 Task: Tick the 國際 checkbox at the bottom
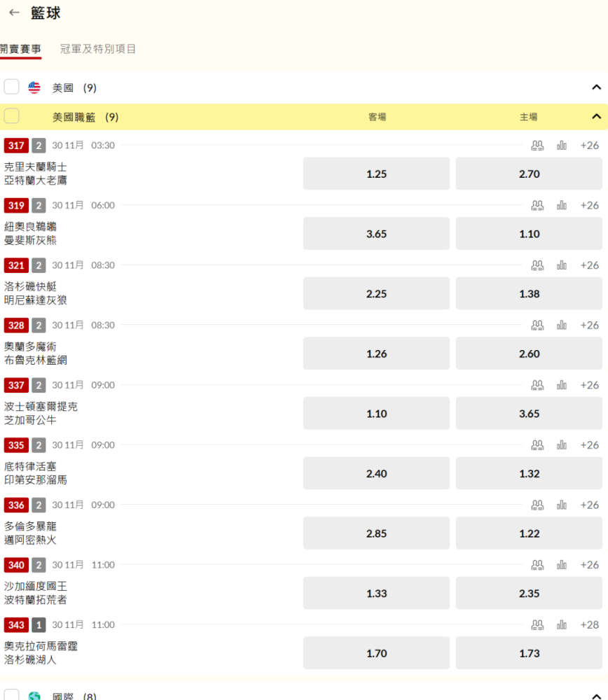12,695
